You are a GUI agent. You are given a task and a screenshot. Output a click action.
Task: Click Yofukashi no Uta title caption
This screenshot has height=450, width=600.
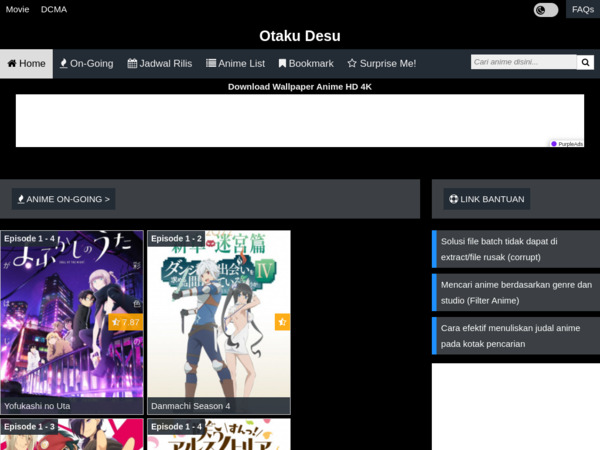(37, 406)
